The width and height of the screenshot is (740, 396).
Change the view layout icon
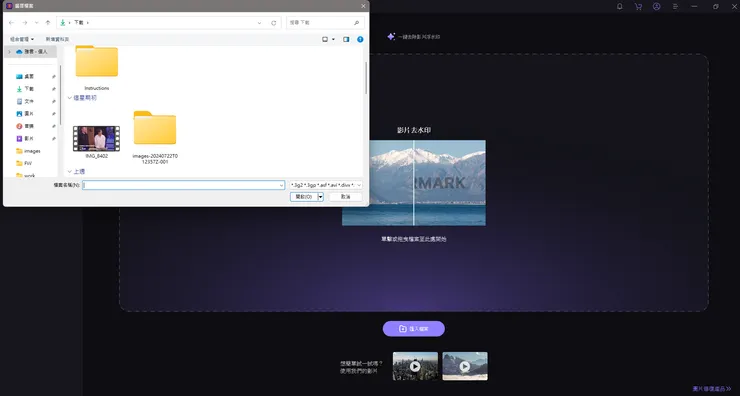(325, 39)
